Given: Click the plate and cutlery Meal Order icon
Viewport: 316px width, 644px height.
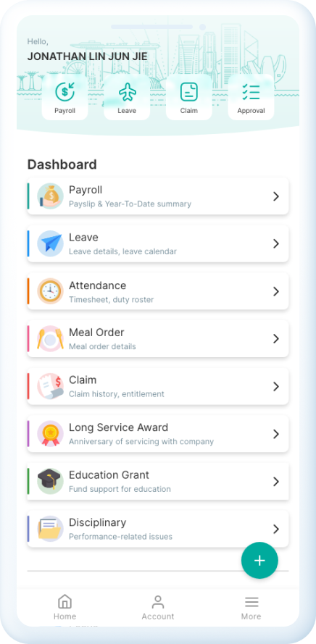Looking at the screenshot, I should coord(50,339).
